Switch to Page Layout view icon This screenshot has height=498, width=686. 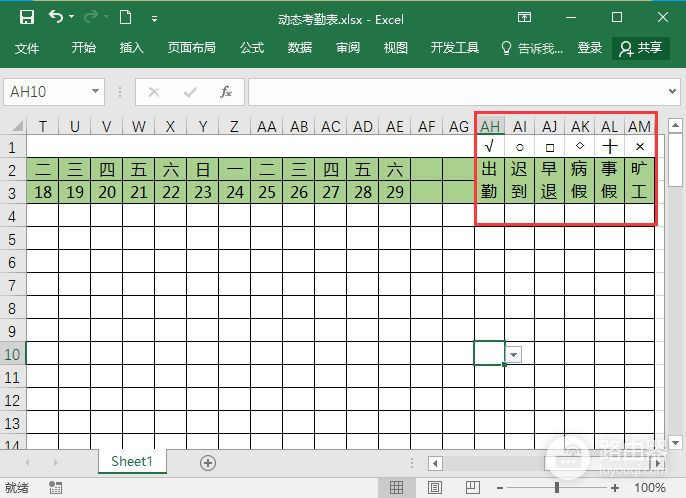click(434, 487)
